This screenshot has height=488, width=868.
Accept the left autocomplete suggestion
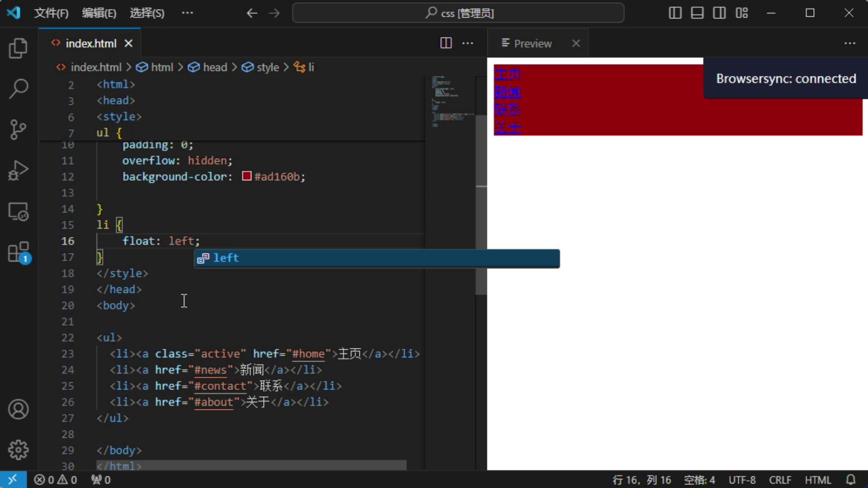377,258
